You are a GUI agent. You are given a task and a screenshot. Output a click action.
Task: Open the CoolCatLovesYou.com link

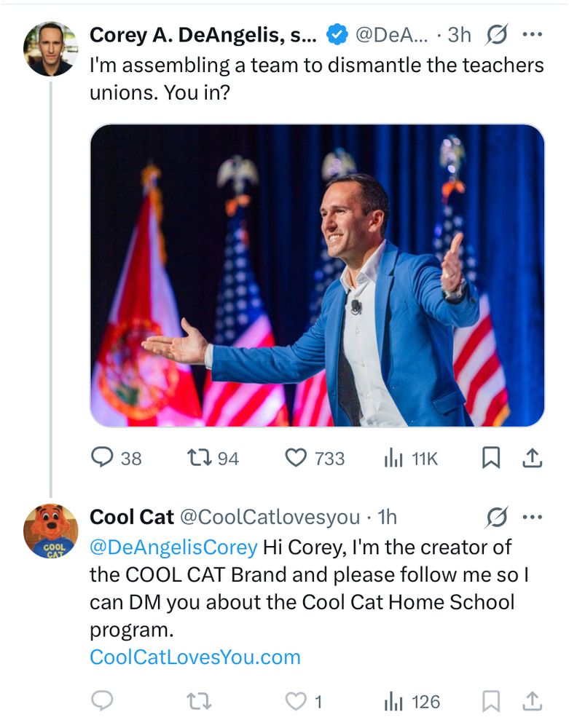[x=195, y=657]
